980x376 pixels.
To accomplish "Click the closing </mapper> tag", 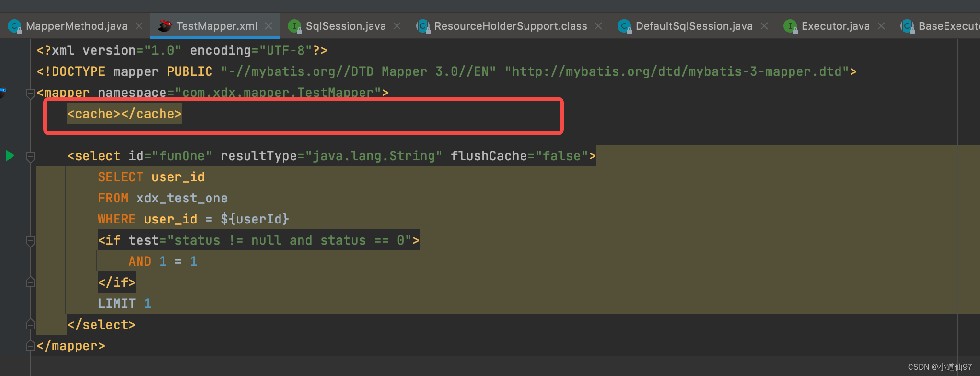I will tap(71, 346).
